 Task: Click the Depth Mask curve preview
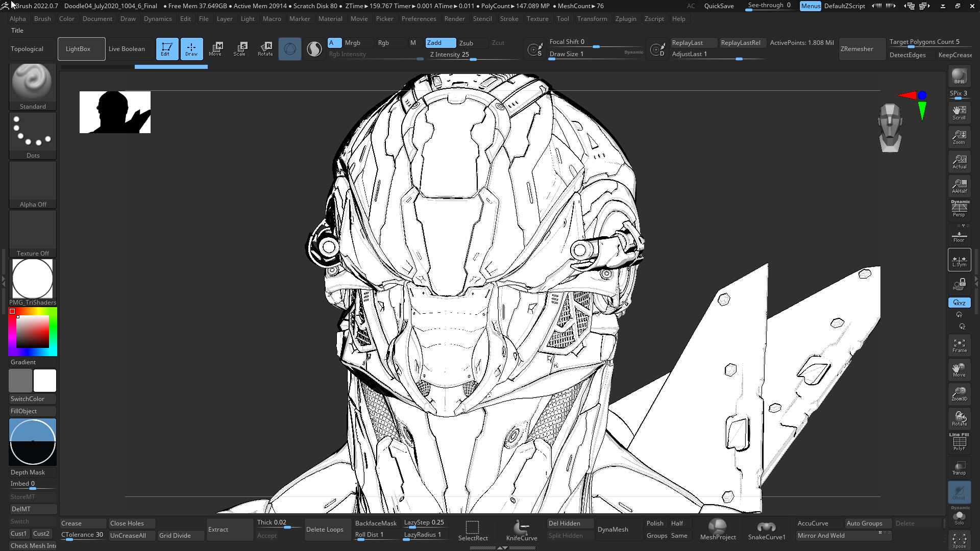coord(33,442)
